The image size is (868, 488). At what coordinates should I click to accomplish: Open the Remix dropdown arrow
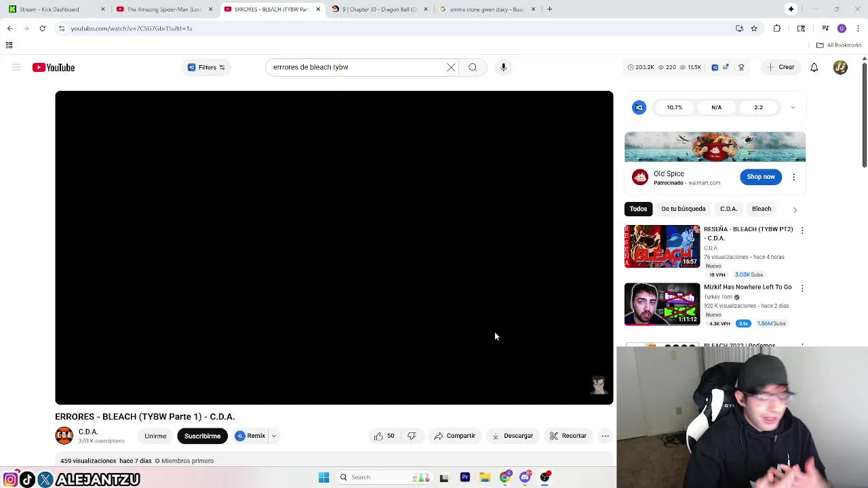coord(273,436)
